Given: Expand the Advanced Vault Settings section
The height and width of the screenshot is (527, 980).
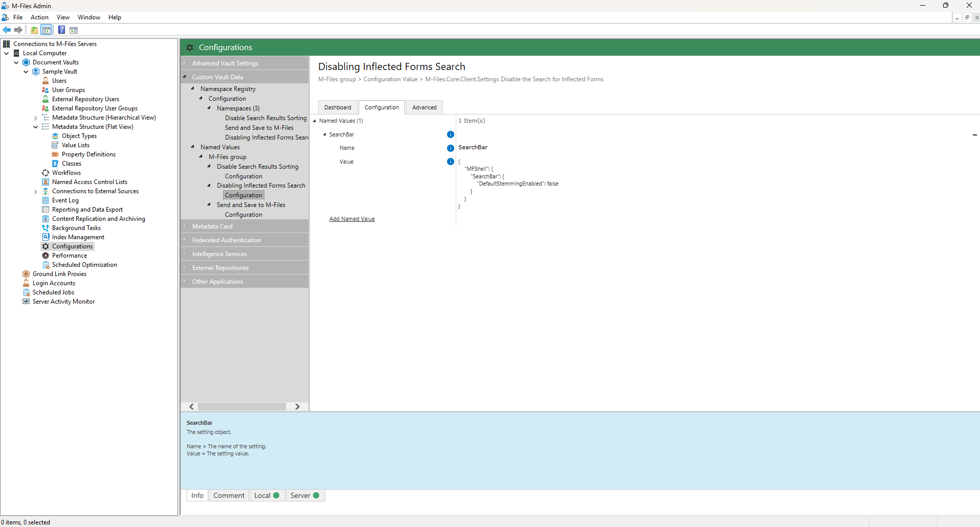Looking at the screenshot, I should (x=185, y=63).
